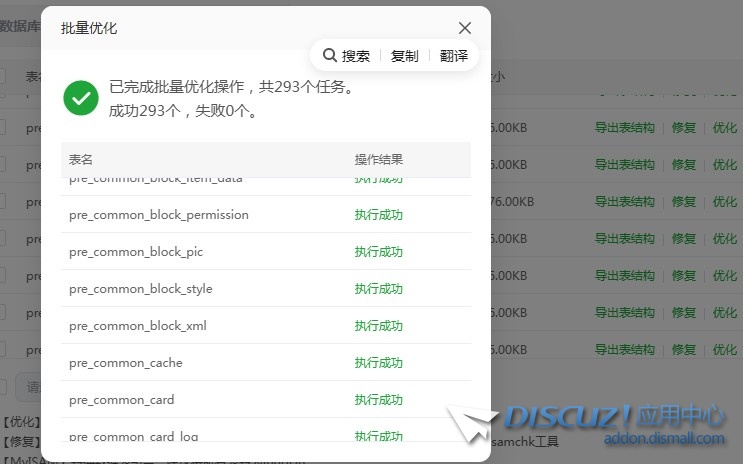
Task: Click 优化 in the background 76.00KB row
Action: 725,201
